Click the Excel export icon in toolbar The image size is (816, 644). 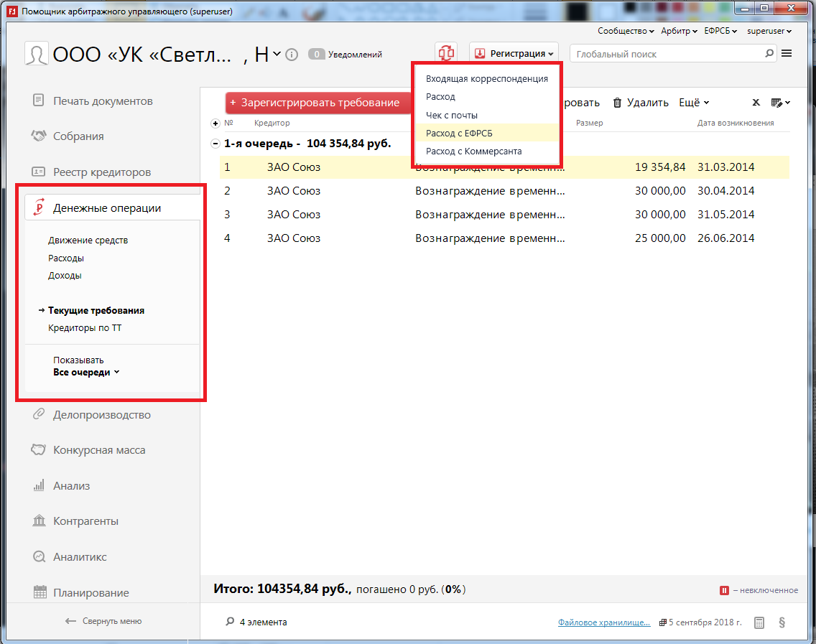coord(756,103)
